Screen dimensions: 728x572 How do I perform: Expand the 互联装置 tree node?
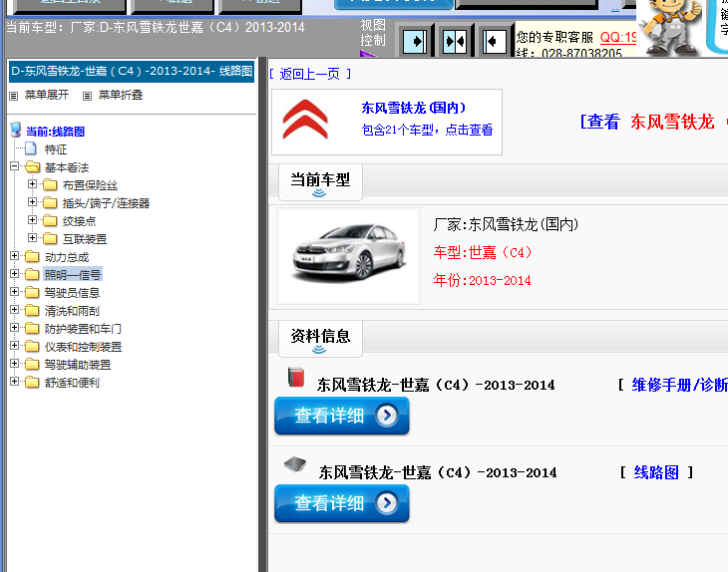(x=32, y=237)
